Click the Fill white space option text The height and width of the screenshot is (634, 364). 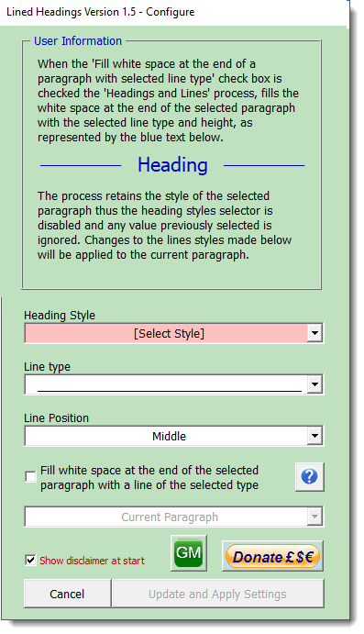[149, 477]
